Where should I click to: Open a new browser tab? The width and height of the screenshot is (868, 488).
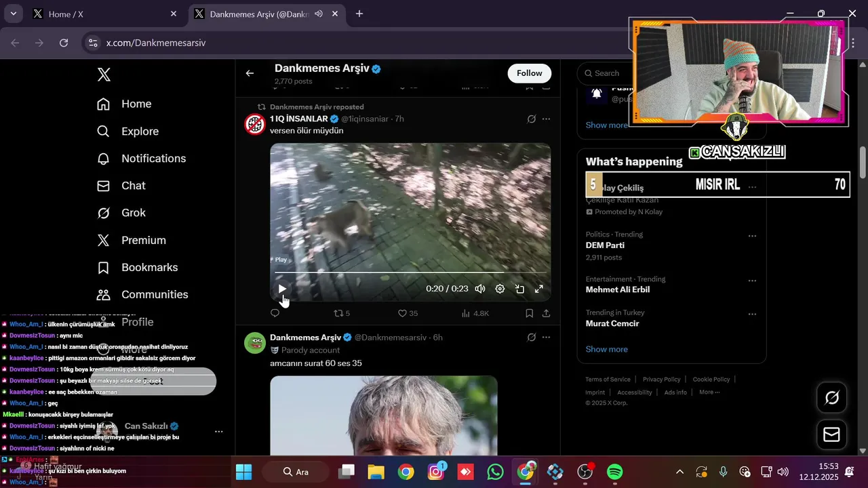click(359, 14)
